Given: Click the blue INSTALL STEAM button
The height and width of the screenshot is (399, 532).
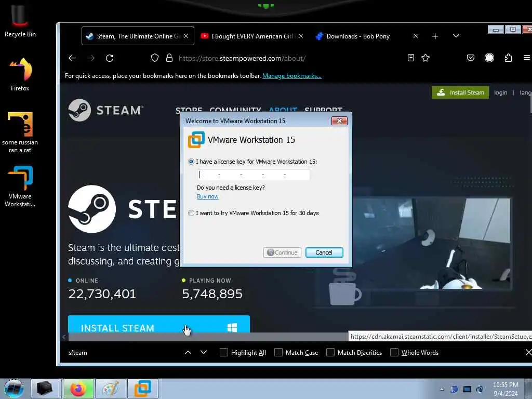Looking at the screenshot, I should pos(159,324).
